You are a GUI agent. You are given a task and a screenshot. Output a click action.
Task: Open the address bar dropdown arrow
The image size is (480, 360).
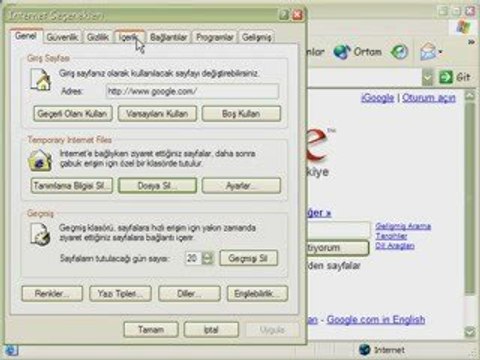[427, 77]
